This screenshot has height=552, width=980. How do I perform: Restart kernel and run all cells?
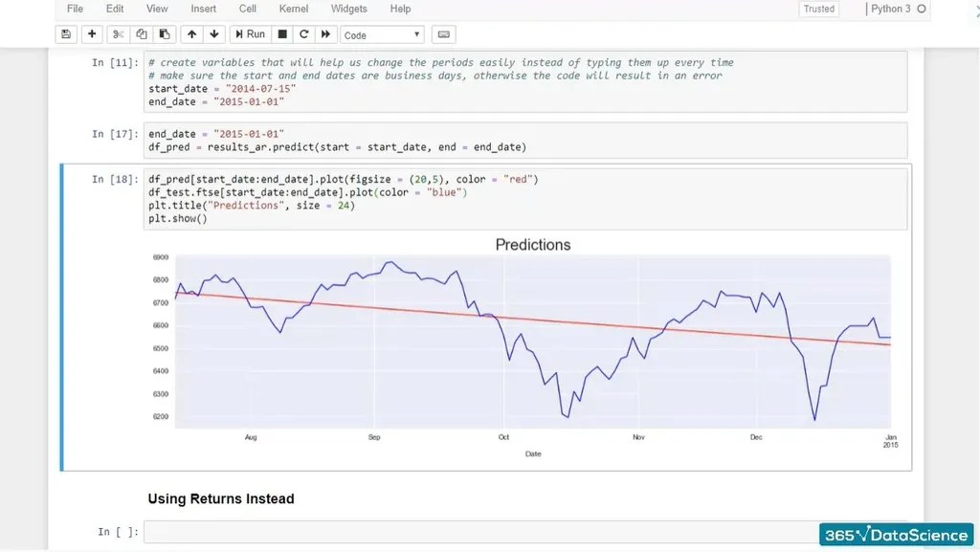(323, 34)
